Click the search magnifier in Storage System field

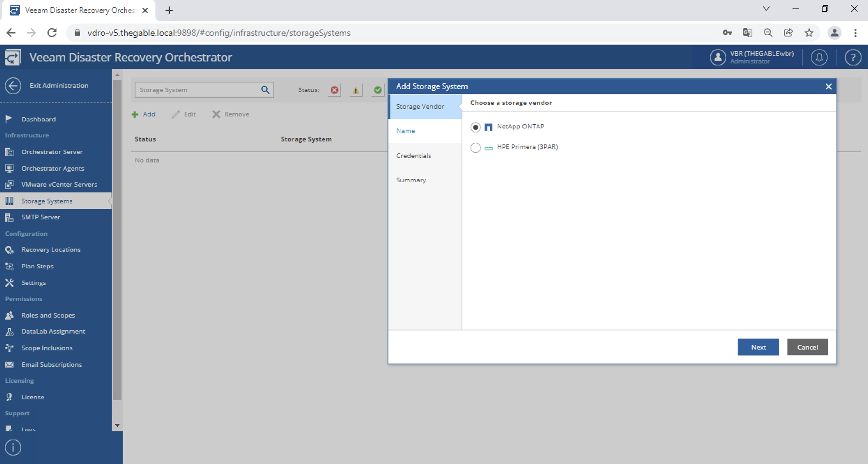click(265, 90)
